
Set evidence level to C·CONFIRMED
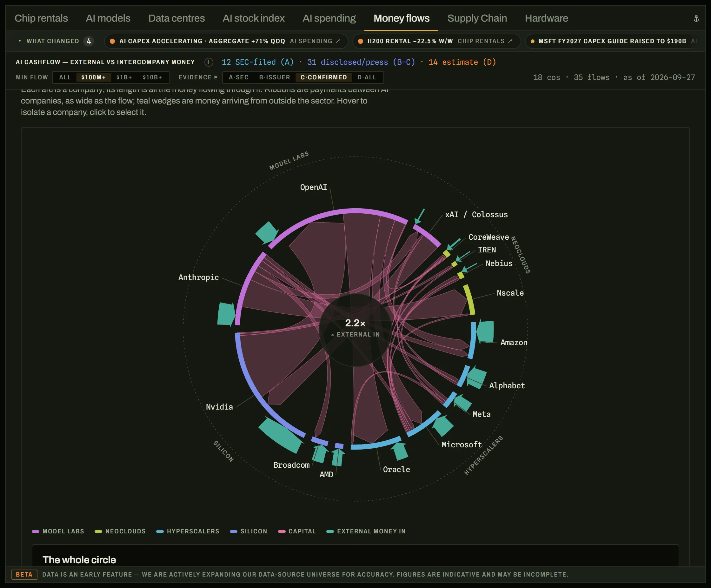(x=324, y=77)
